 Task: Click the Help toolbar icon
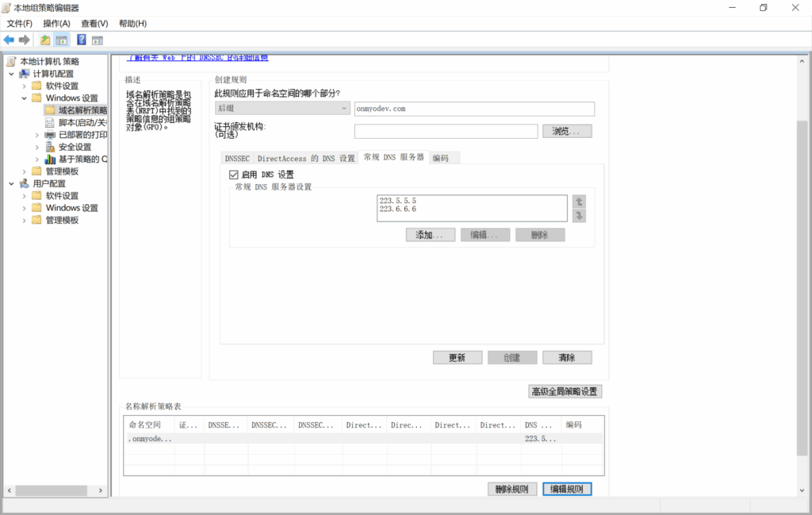pyautogui.click(x=81, y=40)
